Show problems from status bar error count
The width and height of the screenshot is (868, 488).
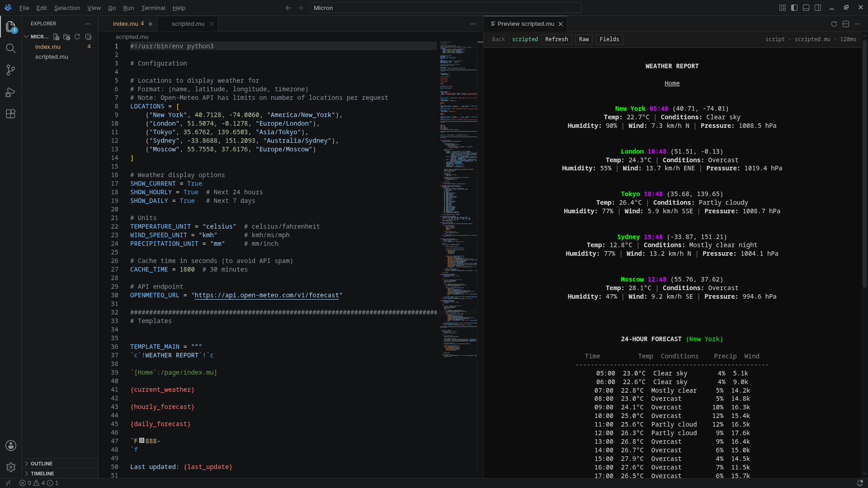pyautogui.click(x=39, y=483)
